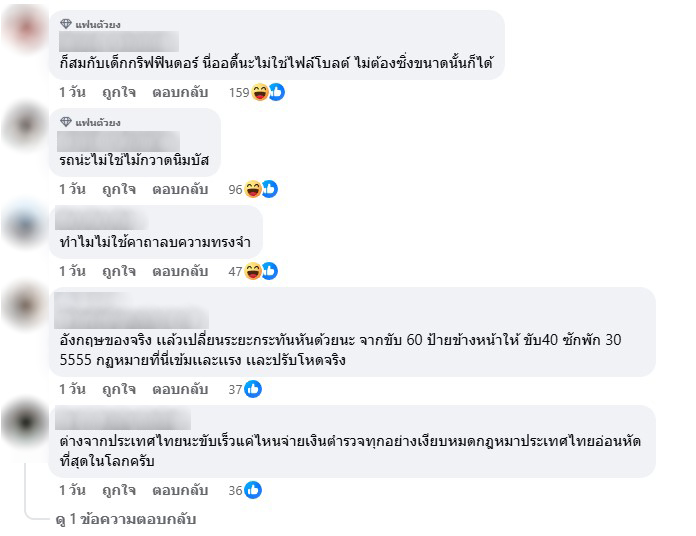Reply (ตอบกลับ) to the first Gryffindor comment
The image size is (696, 536).
180,92
